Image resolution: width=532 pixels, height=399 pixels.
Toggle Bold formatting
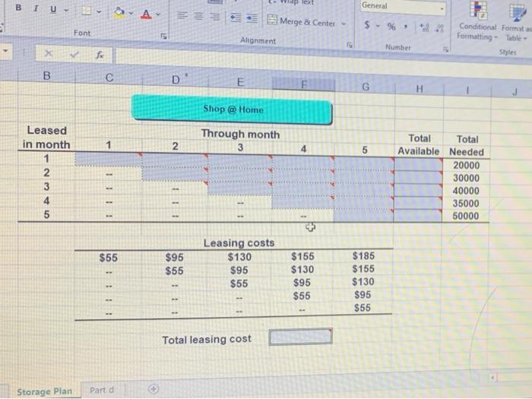[18, 8]
